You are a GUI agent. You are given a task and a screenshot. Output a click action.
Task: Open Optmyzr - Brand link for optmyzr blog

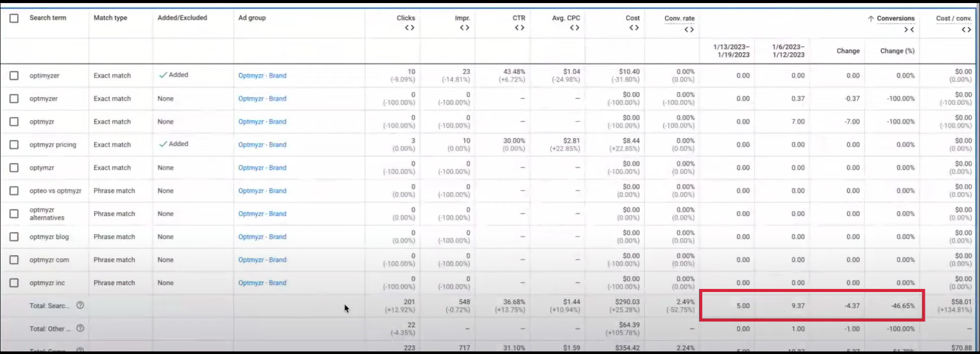tap(262, 237)
